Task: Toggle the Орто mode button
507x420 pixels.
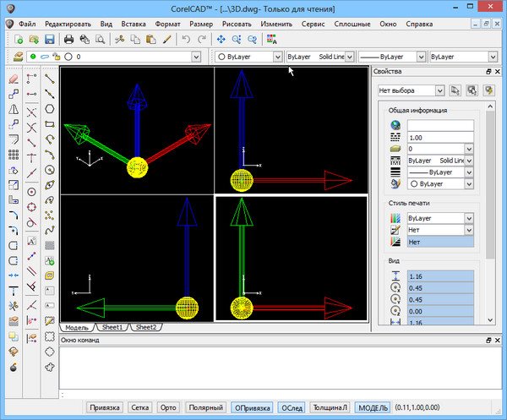Action: 168,407
